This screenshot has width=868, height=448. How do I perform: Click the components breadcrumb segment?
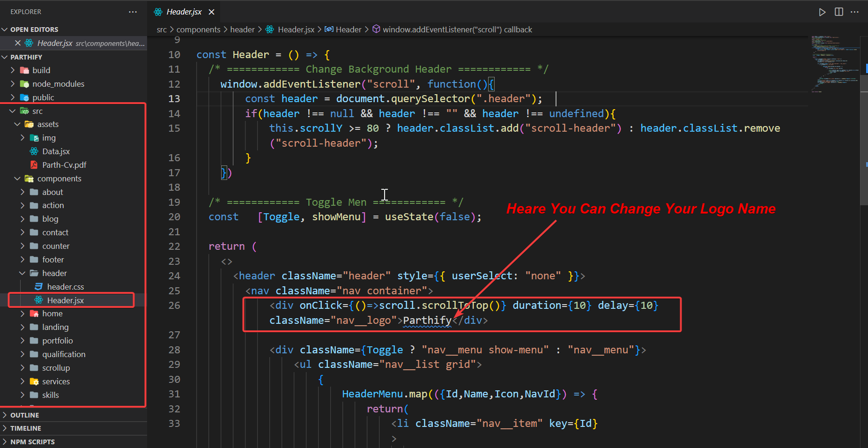(198, 30)
